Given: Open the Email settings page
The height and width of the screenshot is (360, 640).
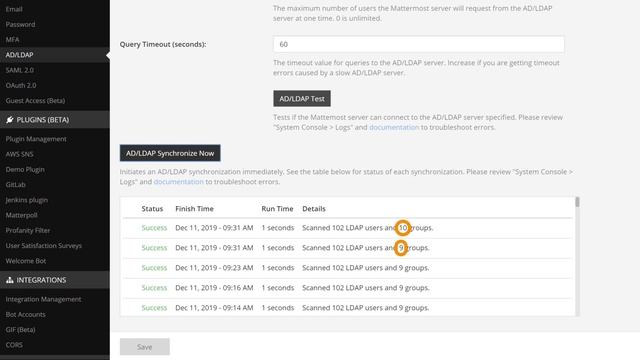Looking at the screenshot, I should point(14,9).
